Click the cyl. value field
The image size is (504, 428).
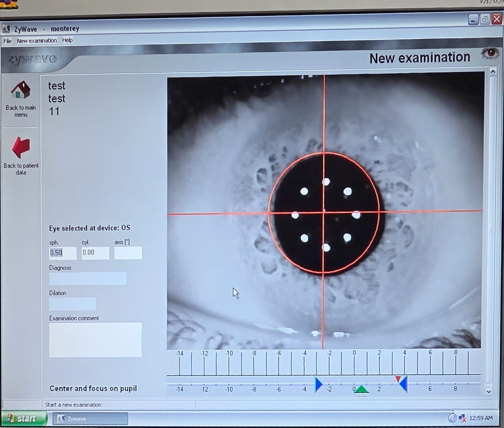pyautogui.click(x=95, y=253)
